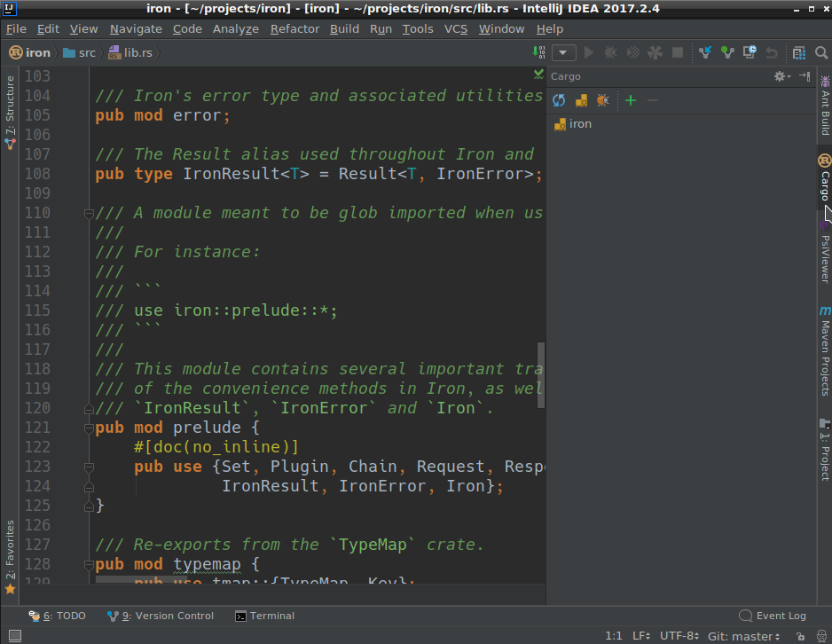Viewport: 832px width, 644px height.
Task: Open the Project Structure icon
Action: [x=798, y=52]
